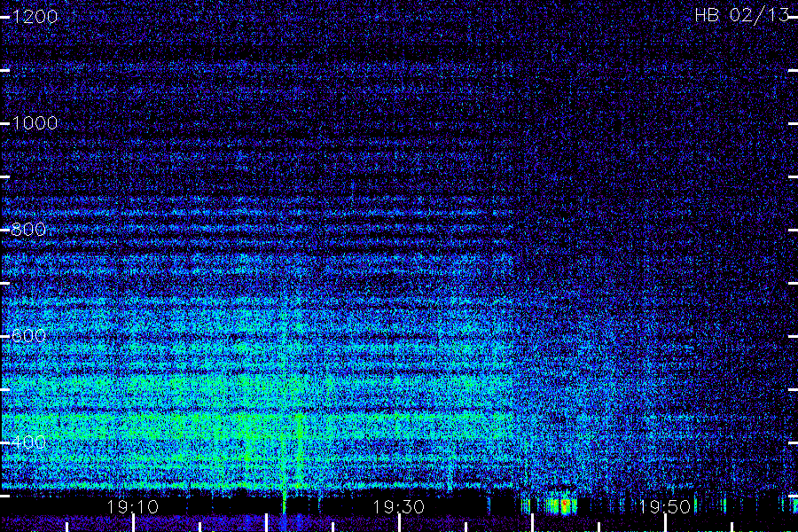The image size is (798, 532).
Task: Click the 400 frequency axis label
Action: coord(28,442)
